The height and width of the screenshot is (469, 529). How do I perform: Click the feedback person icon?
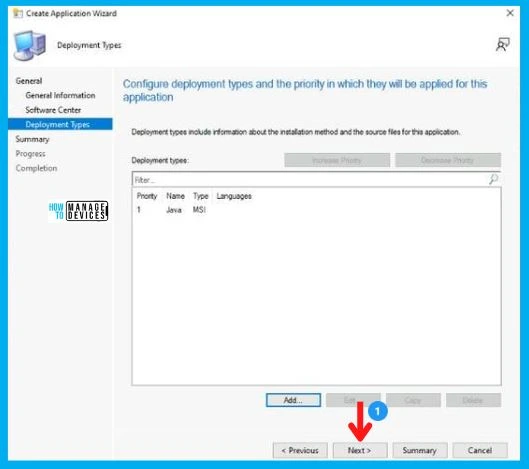click(502, 45)
